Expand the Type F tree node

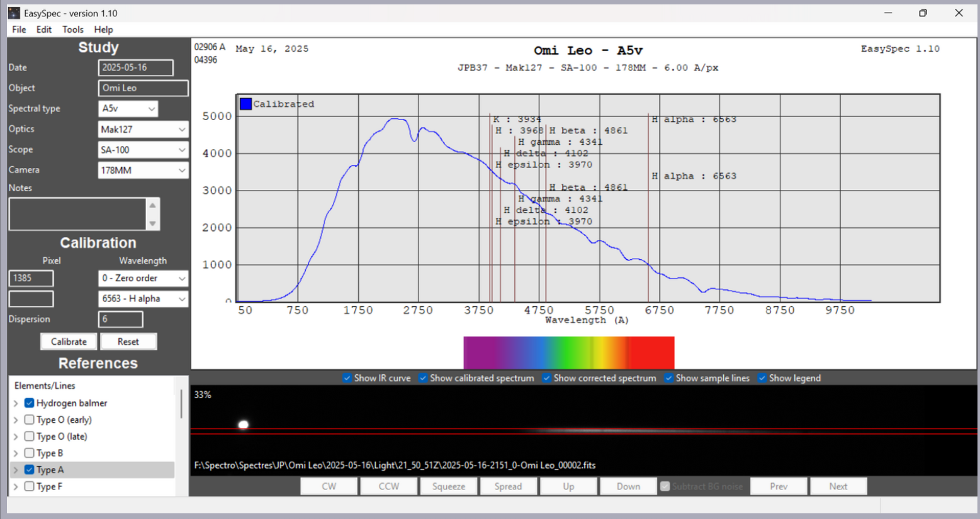pyautogui.click(x=16, y=486)
